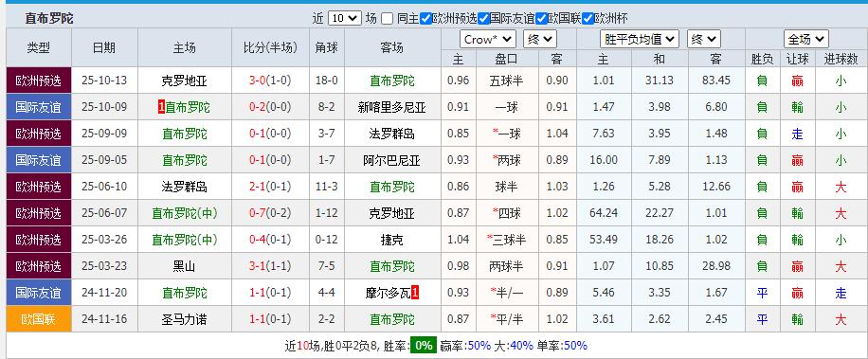
Task: Uncheck the 欧洲杯 filter checkbox
Action: pos(588,18)
